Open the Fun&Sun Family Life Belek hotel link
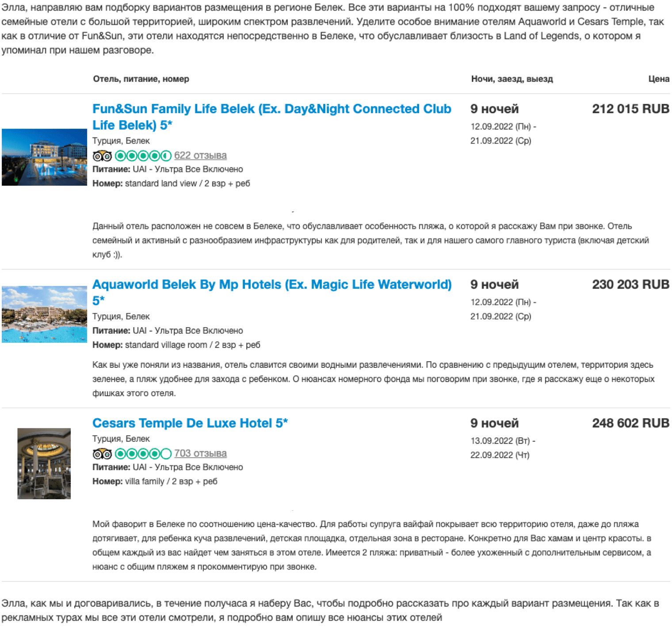The height and width of the screenshot is (627, 672). click(271, 117)
